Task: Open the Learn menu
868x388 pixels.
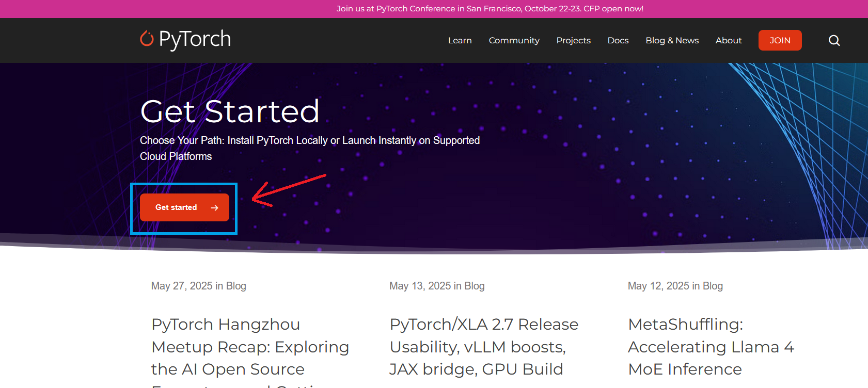Action: pyautogui.click(x=460, y=40)
